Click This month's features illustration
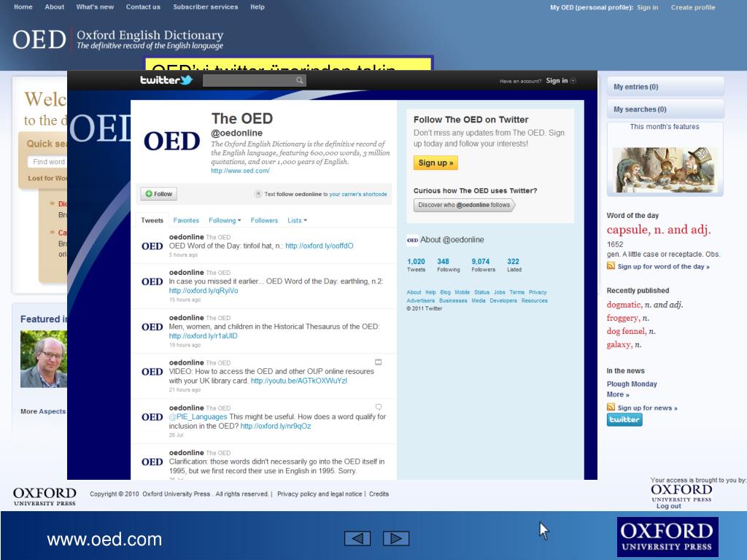Viewport: 747px width, 560px height. pyautogui.click(x=665, y=169)
